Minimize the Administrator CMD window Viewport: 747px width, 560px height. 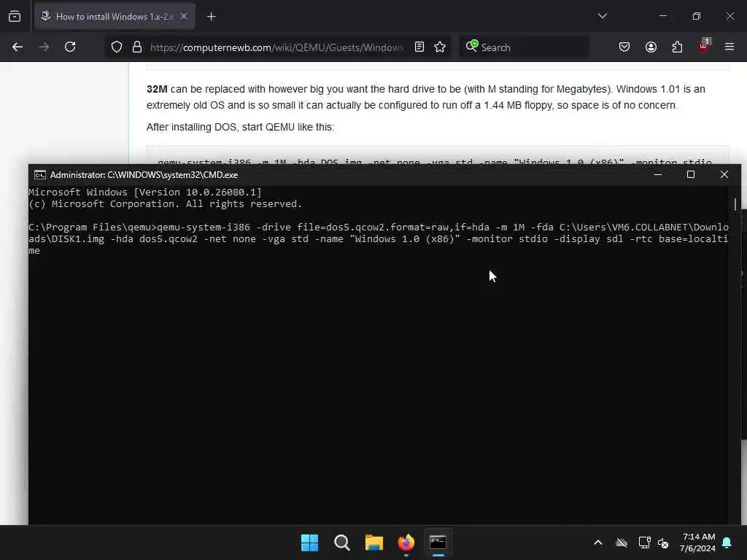pos(658,175)
